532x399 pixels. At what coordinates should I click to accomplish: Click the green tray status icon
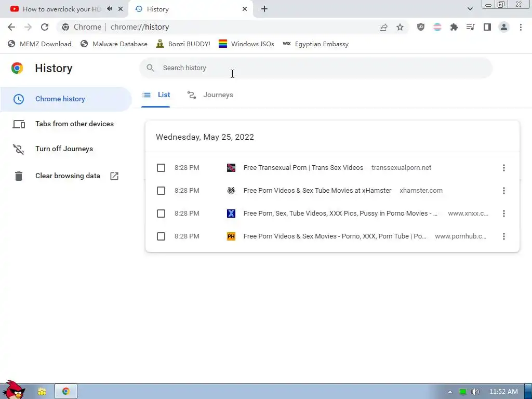click(462, 392)
